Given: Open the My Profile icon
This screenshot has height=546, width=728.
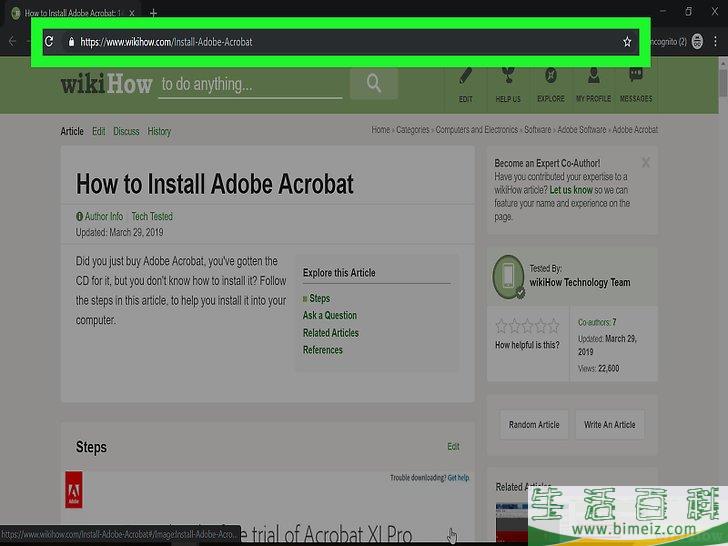Looking at the screenshot, I should click(x=593, y=84).
